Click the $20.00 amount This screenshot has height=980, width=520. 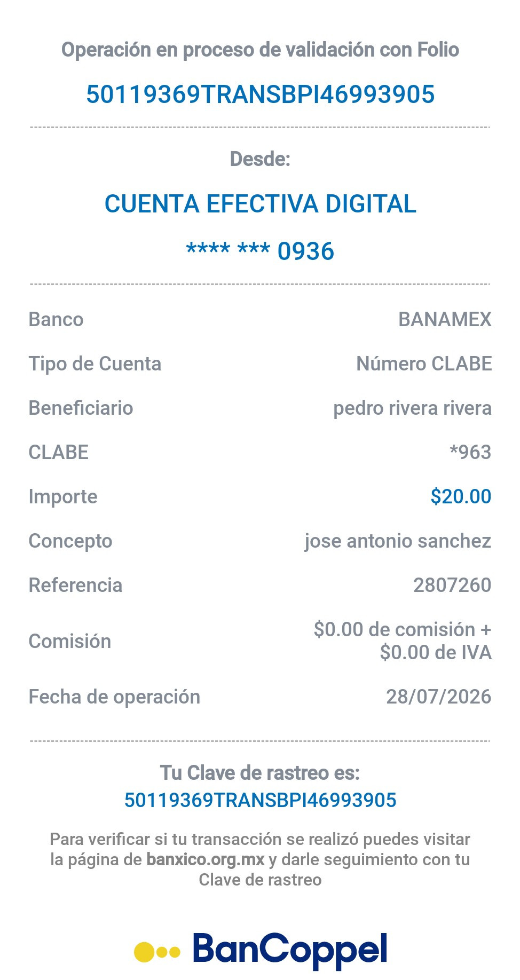click(461, 496)
